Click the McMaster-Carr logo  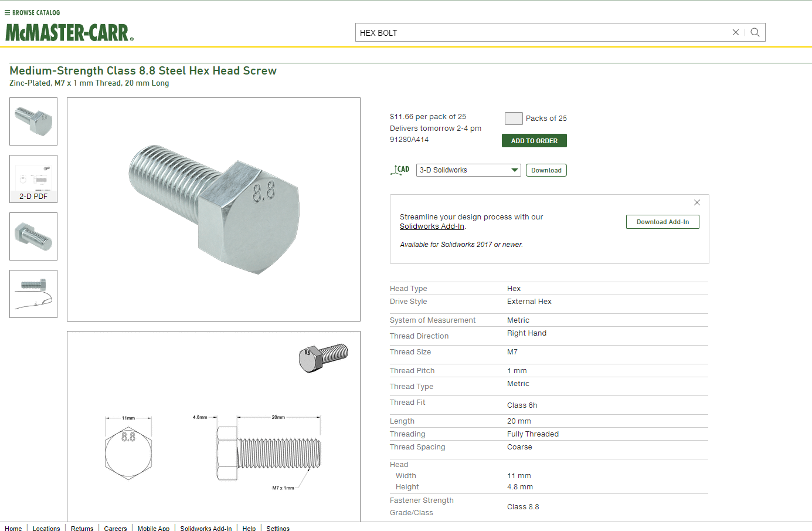point(69,32)
